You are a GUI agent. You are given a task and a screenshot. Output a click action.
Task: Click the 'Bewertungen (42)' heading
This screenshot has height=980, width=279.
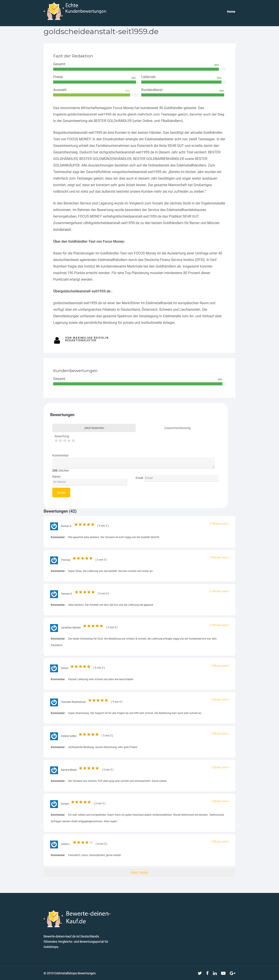tap(60, 511)
